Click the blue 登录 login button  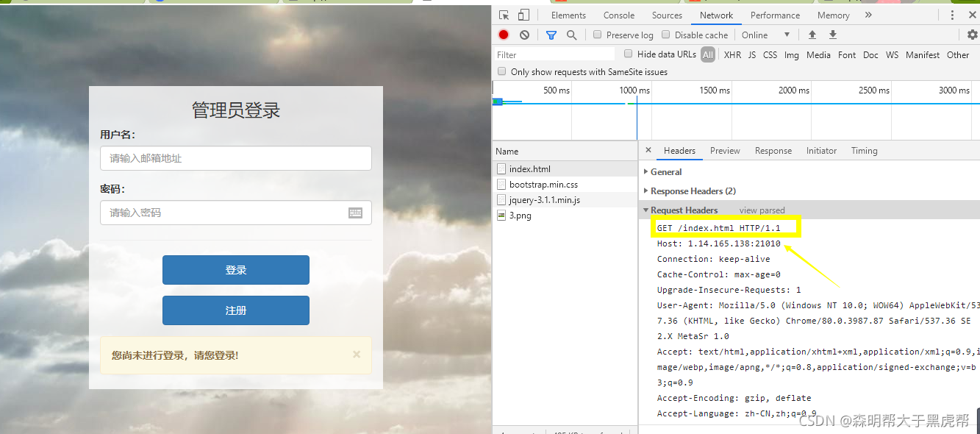(236, 270)
